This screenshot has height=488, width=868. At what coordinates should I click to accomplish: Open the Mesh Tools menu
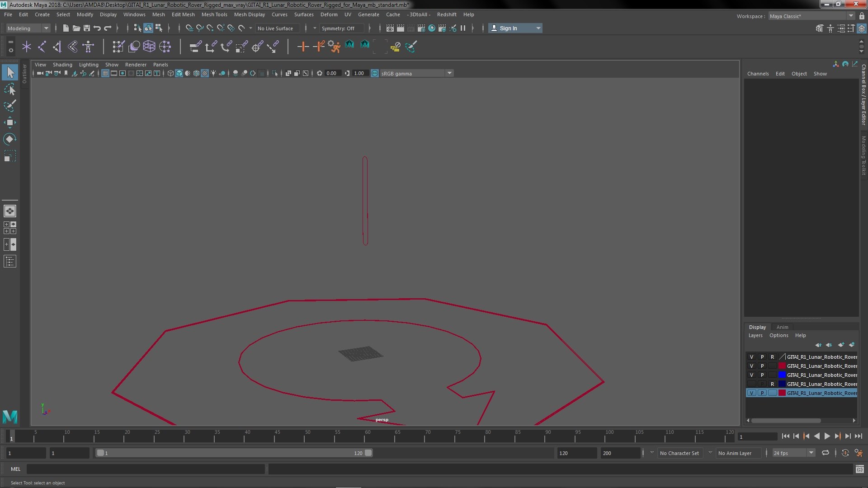214,14
